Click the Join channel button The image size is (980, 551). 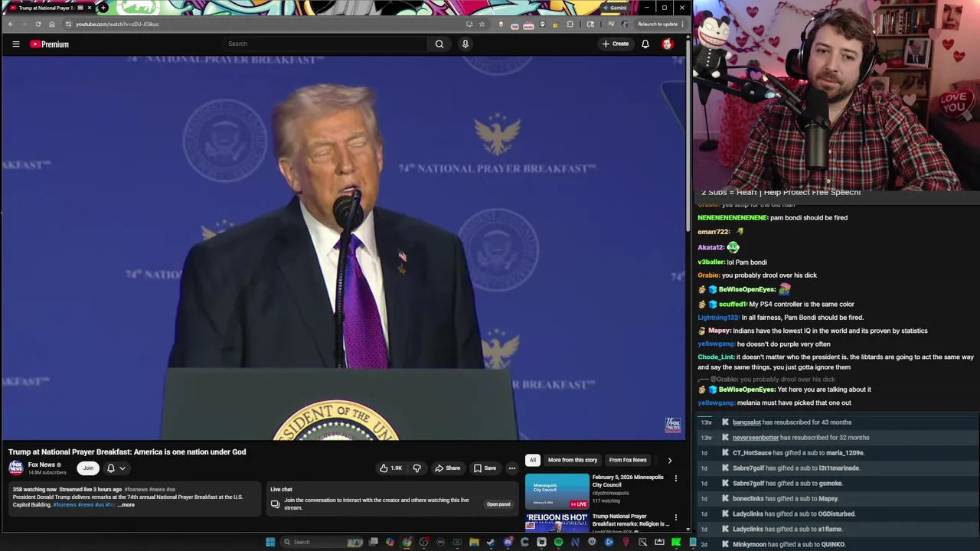pos(88,468)
